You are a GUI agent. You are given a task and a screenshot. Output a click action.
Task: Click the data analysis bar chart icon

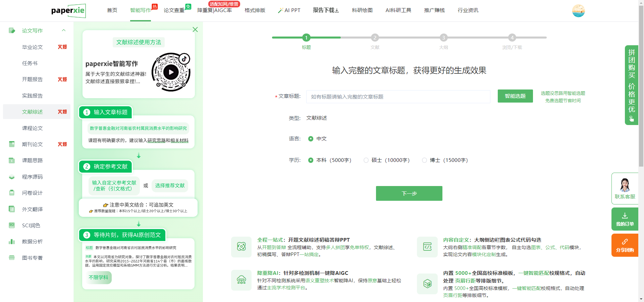12,242
